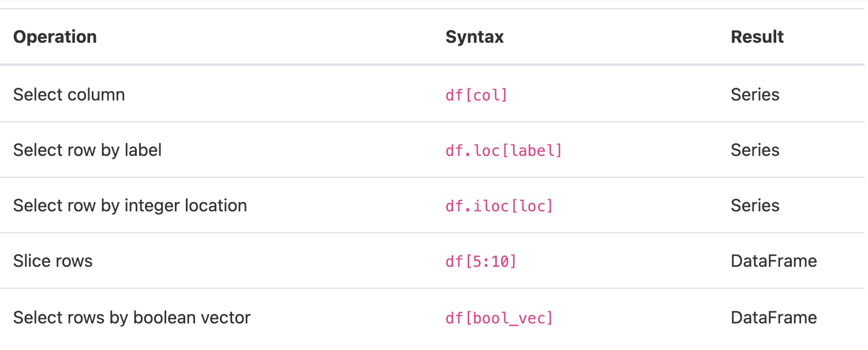Screen dimensions: 868x350
Task: Click the Result column header
Action: [757, 37]
